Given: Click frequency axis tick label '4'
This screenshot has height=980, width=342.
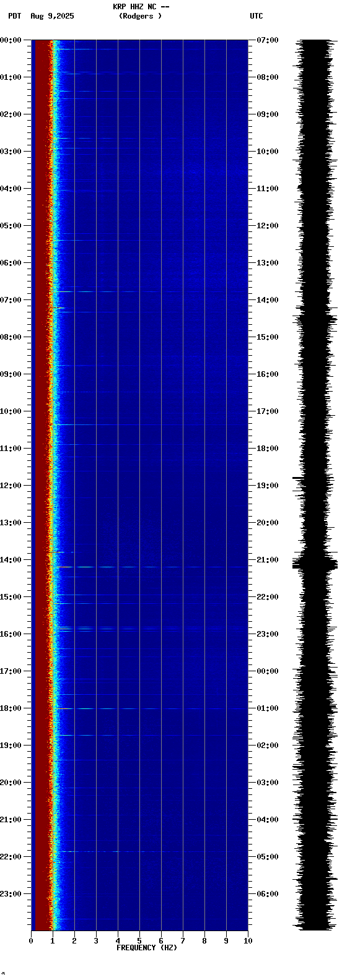Looking at the screenshot, I should point(118,941).
